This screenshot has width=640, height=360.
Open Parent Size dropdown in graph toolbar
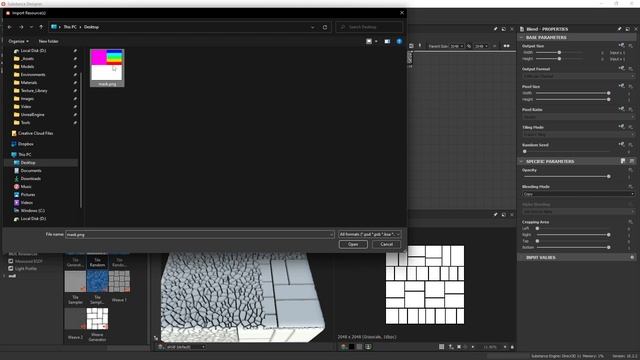pos(456,46)
